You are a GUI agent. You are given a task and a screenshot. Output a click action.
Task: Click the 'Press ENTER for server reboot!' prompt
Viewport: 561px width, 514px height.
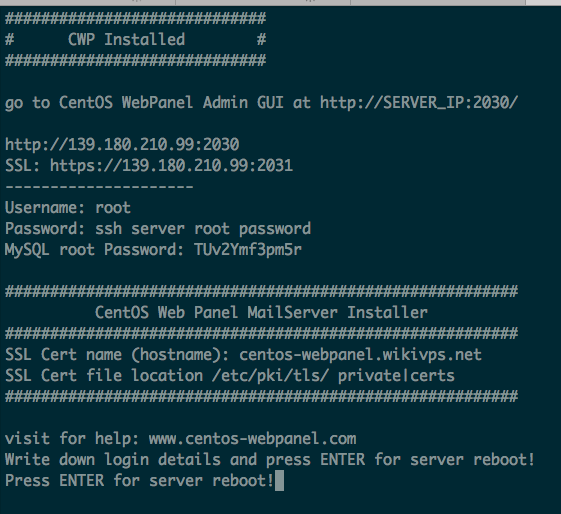[140, 481]
